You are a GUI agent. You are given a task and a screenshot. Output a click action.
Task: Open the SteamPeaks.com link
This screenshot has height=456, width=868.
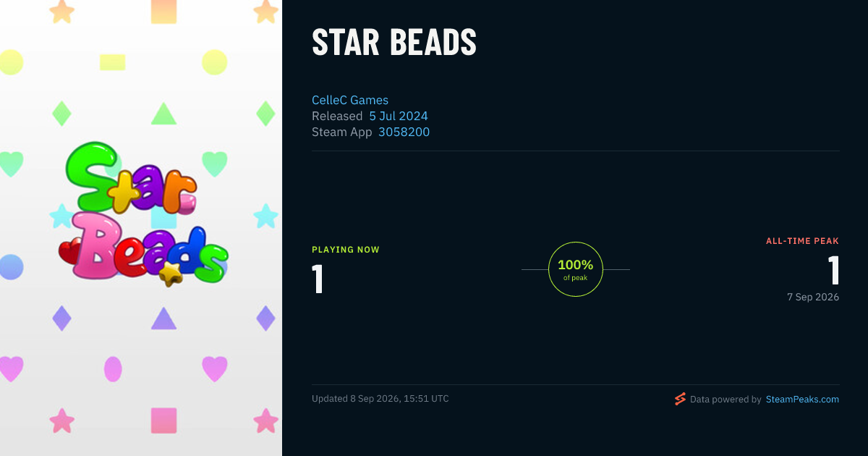[x=802, y=399]
